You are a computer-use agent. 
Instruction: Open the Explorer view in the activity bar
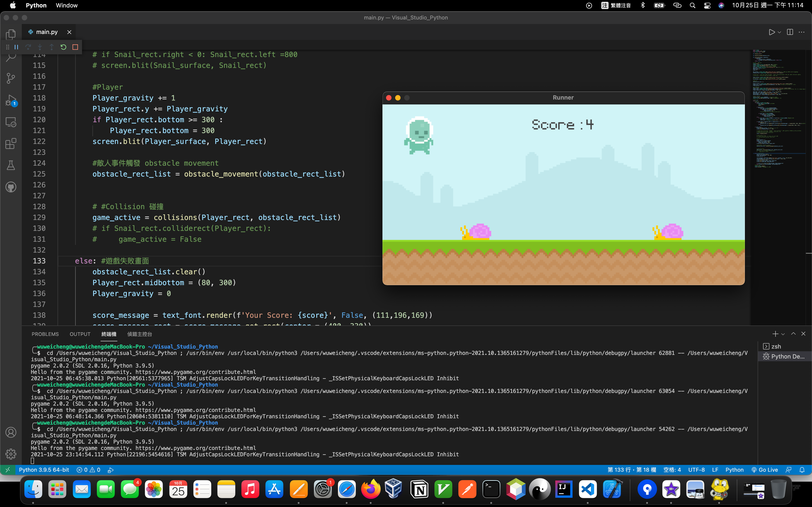11,34
